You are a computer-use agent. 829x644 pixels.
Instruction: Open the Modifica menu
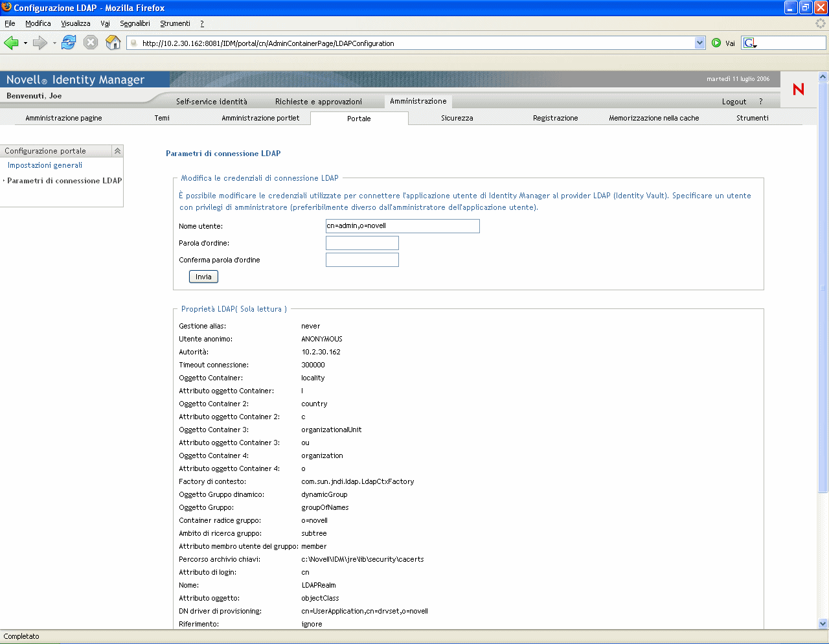[x=38, y=23]
